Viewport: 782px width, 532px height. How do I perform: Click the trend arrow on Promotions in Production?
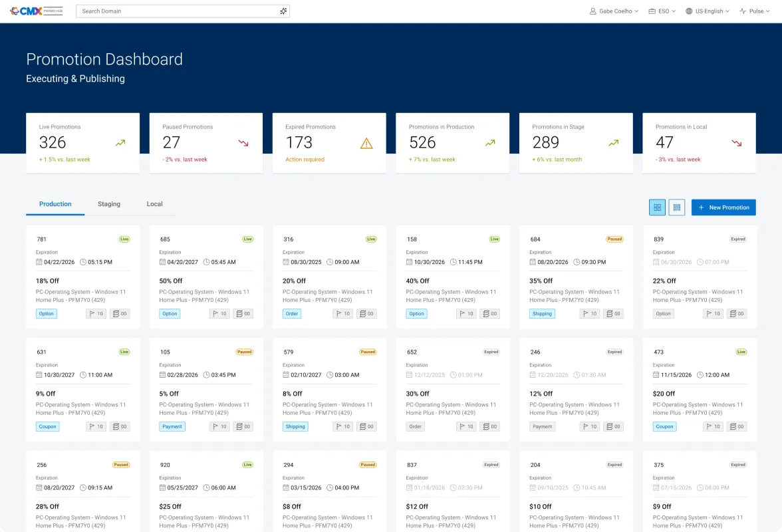coord(490,143)
